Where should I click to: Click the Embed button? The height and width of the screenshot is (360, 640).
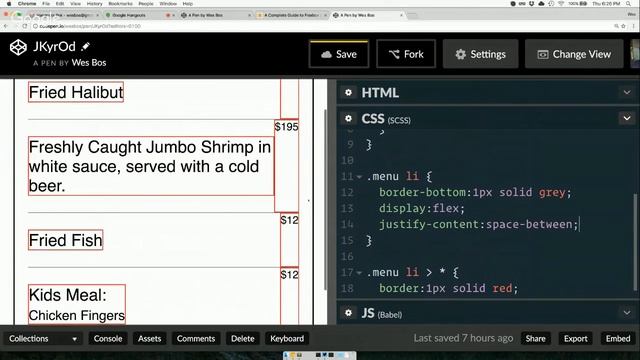tap(618, 338)
